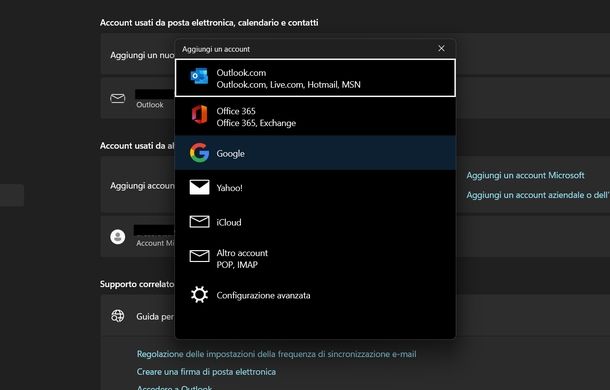This screenshot has width=610, height=390.
Task: Open Configurazione avanzata option
Action: pos(316,295)
